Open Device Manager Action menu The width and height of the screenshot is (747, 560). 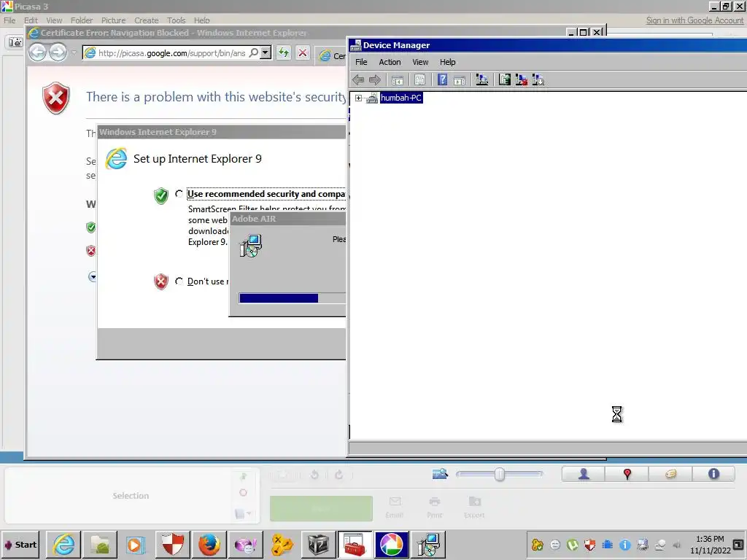[x=390, y=62]
